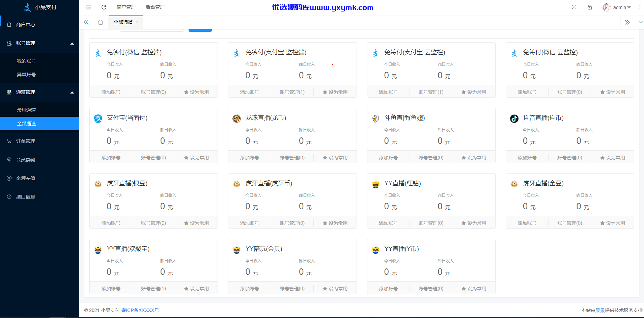644x318 pixels.
Task: Toggle fullscreen mode icon
Action: pyautogui.click(x=574, y=7)
